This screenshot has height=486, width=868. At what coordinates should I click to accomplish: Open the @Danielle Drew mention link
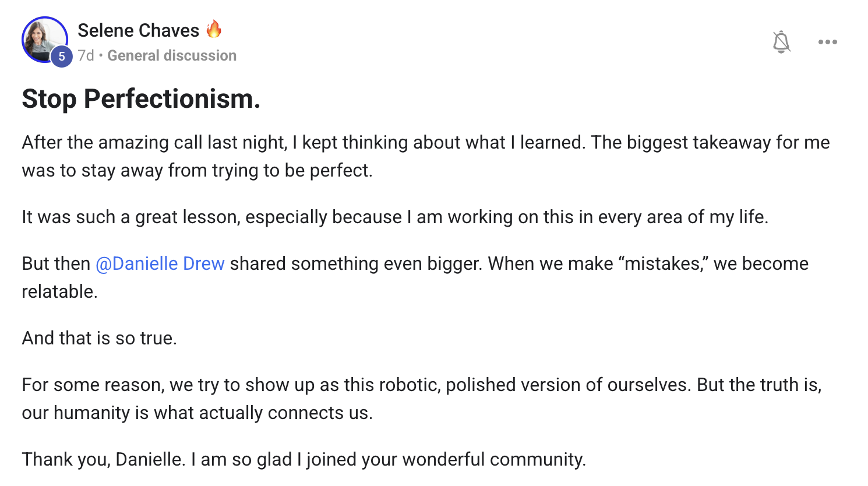160,263
